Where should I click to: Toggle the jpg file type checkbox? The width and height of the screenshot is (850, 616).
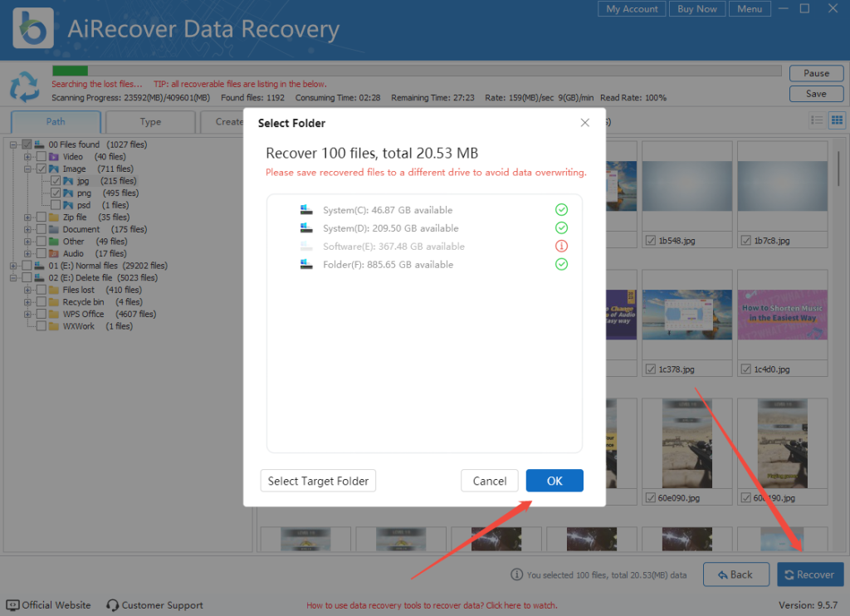click(55, 181)
